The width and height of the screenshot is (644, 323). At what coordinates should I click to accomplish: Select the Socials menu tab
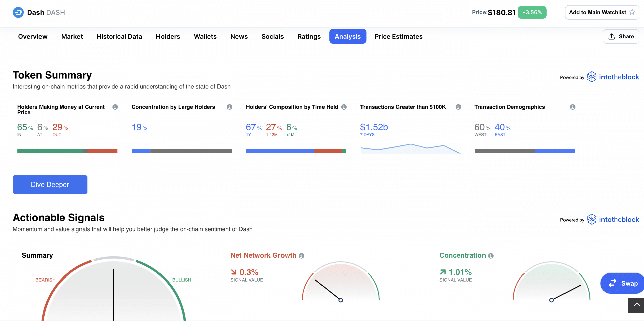pos(272,36)
